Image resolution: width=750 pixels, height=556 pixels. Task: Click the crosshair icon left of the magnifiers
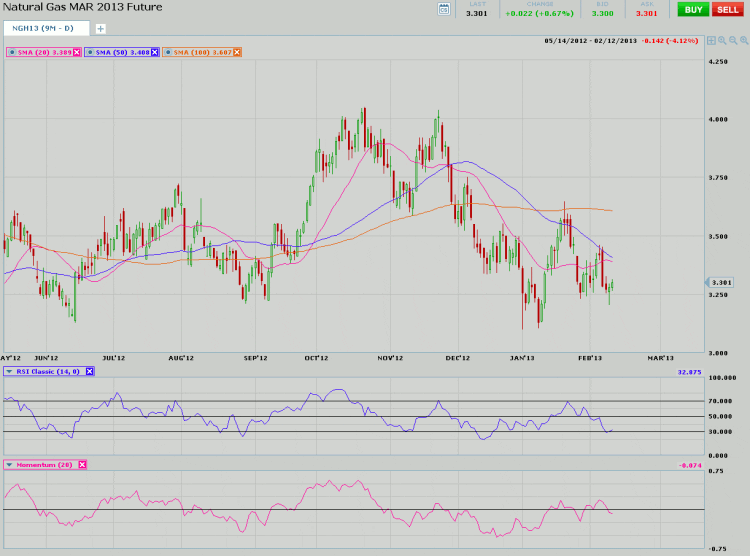click(x=711, y=41)
